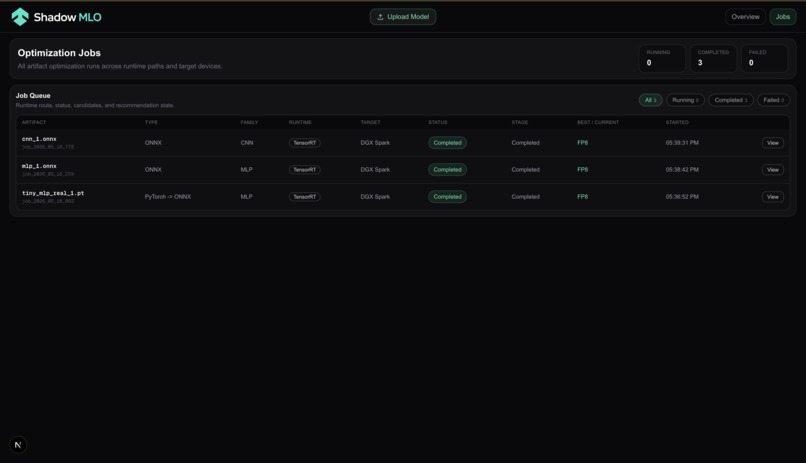806x463 pixels.
Task: Filter queue by Running jobs
Action: pos(685,100)
